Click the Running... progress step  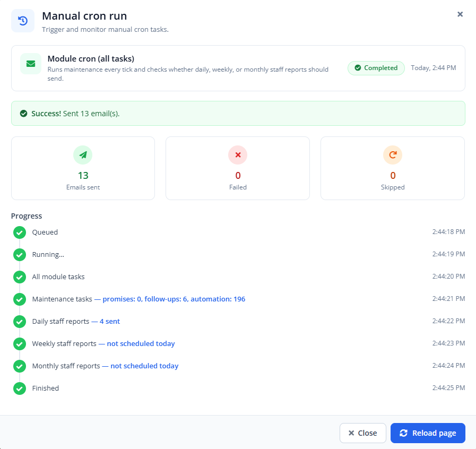[x=48, y=254]
